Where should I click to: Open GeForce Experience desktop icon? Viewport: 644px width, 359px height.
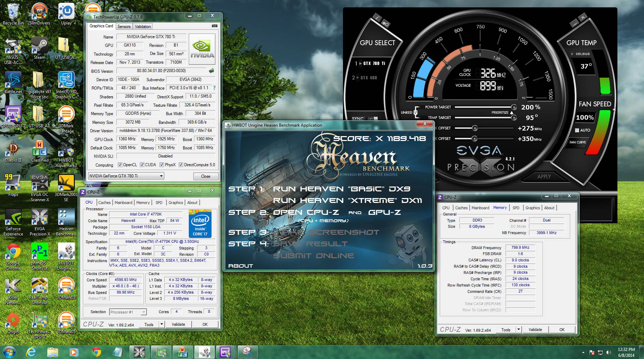tap(13, 223)
